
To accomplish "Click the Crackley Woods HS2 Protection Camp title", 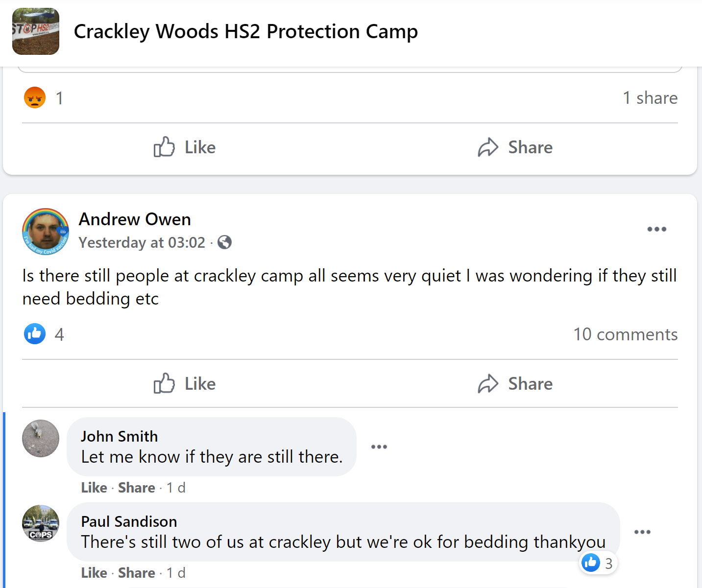I will click(245, 31).
